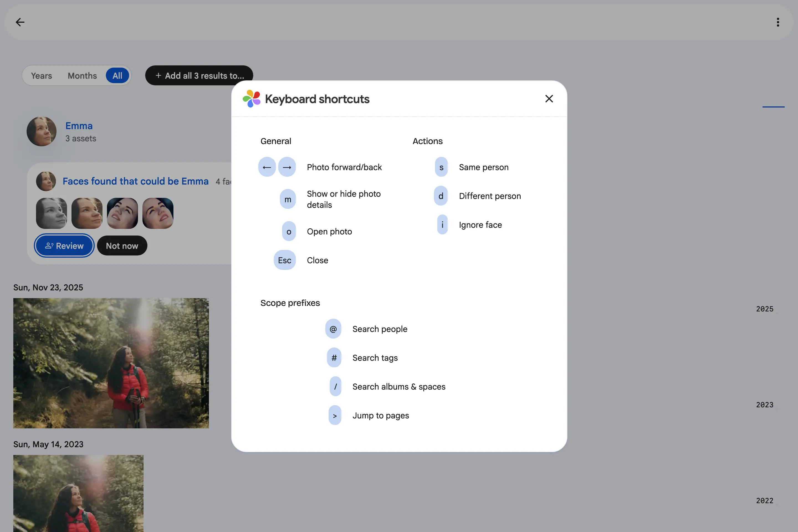The width and height of the screenshot is (798, 532).
Task: Click the 'm' shortcut key badge
Action: [288, 199]
